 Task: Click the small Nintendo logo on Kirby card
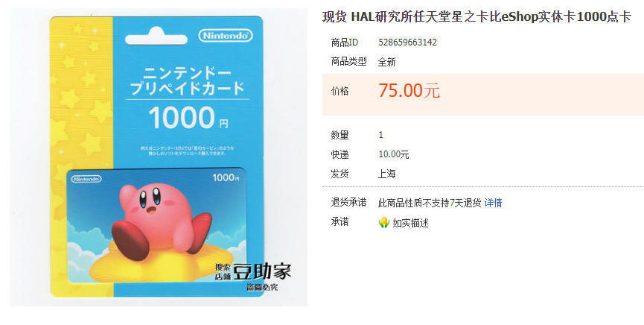[x=86, y=179]
